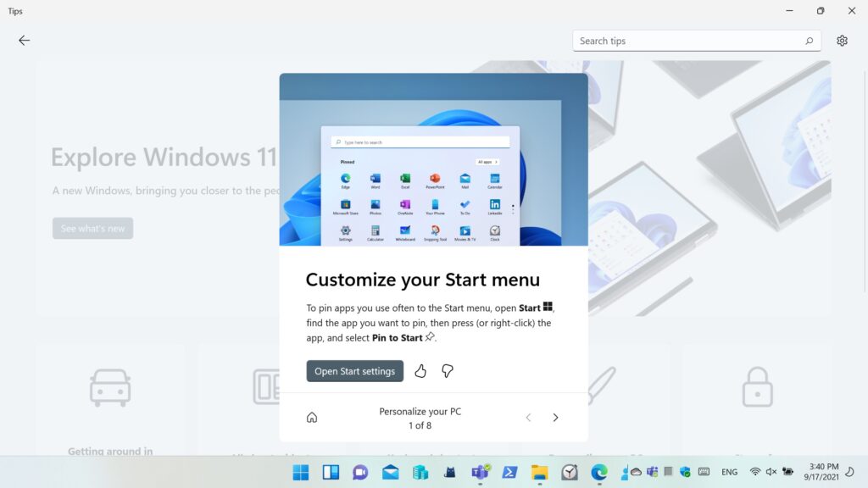Click the search magnifier icon
Viewport: 868px width, 488px height.
pyautogui.click(x=809, y=41)
